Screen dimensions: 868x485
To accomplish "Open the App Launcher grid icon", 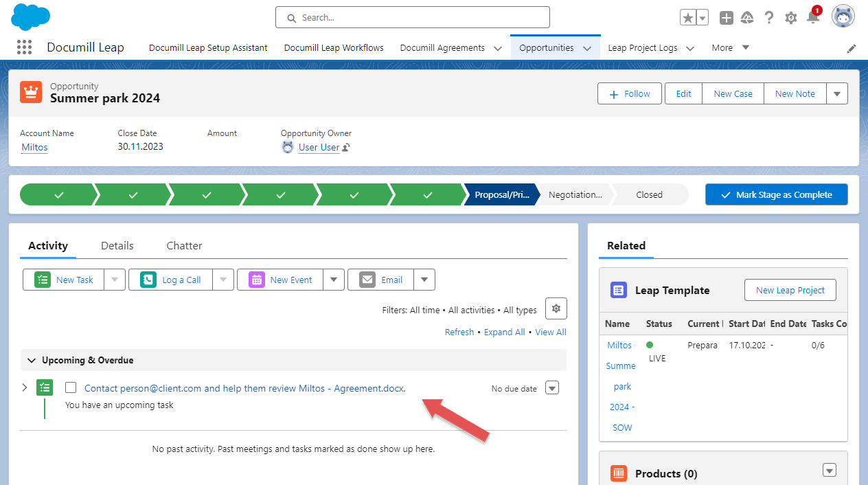I will 24,47.
